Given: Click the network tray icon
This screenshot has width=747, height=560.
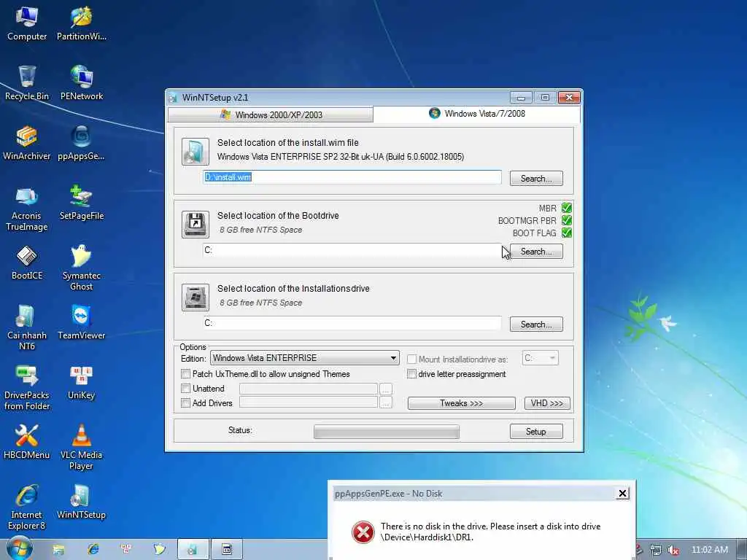Looking at the screenshot, I should tap(656, 550).
